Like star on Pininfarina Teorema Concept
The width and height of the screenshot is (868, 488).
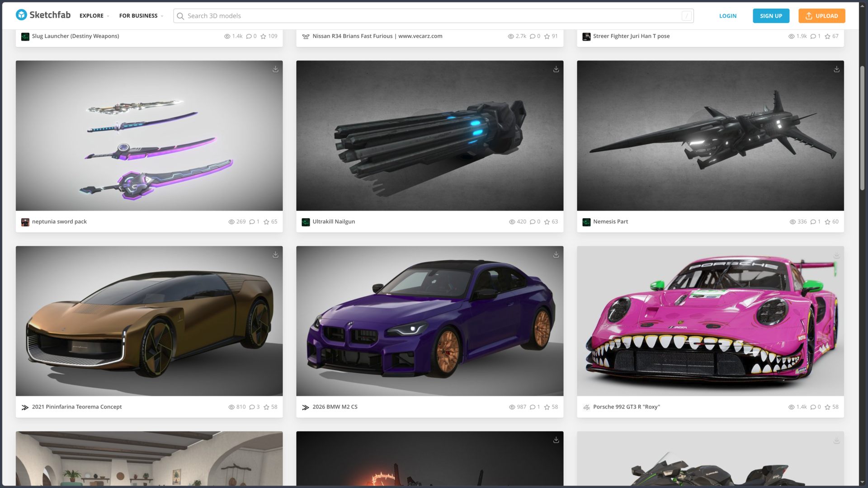pos(266,407)
